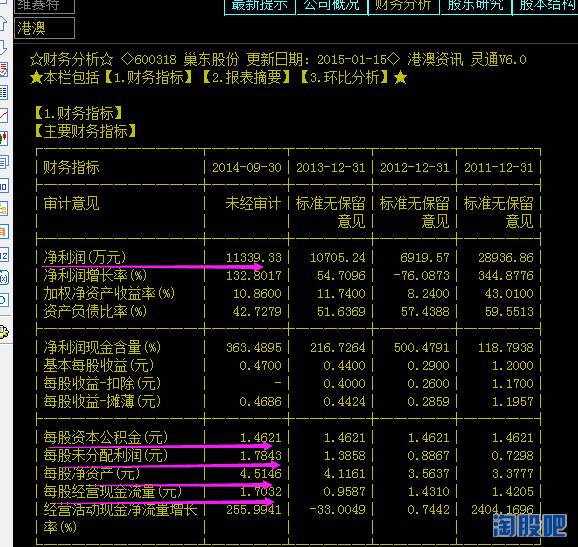Open the candlestick chart icon in sidebar
The height and width of the screenshot is (547, 578).
click(3, 139)
